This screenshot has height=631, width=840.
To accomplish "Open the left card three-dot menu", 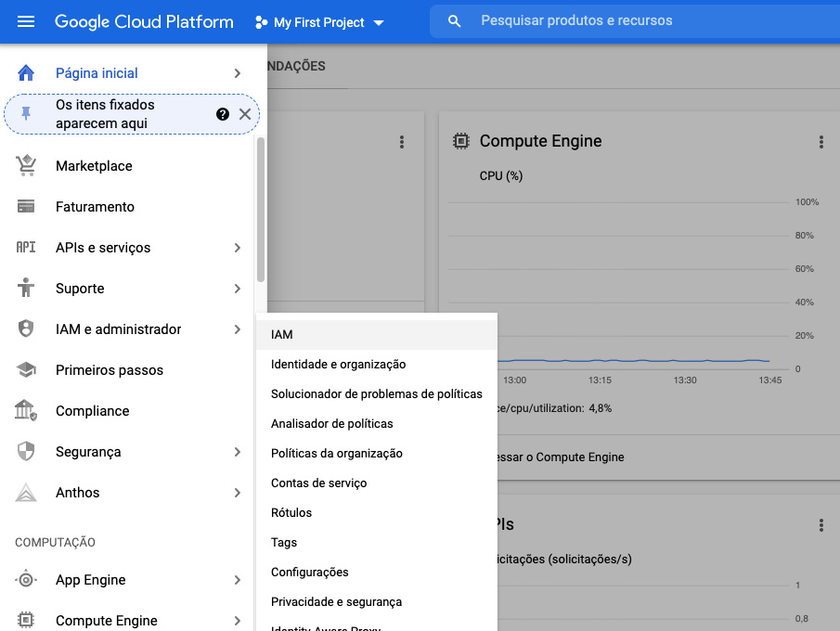I will pos(402,142).
